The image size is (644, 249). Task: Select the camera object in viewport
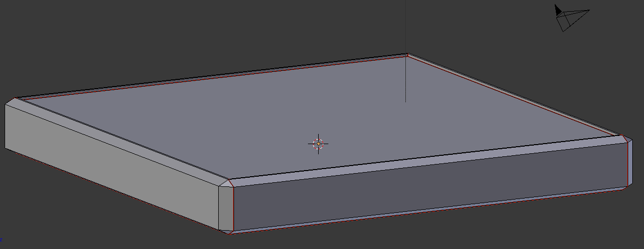click(x=571, y=18)
